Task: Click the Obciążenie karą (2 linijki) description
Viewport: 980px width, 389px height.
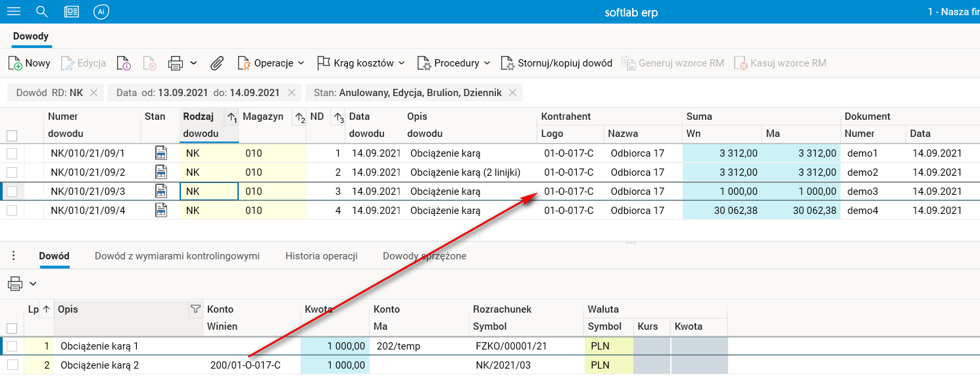Action: 466,172
